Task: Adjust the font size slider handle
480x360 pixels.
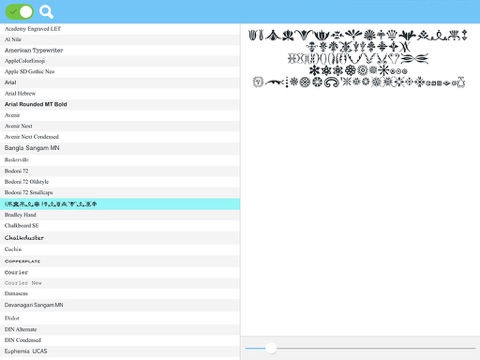Action: (x=271, y=348)
